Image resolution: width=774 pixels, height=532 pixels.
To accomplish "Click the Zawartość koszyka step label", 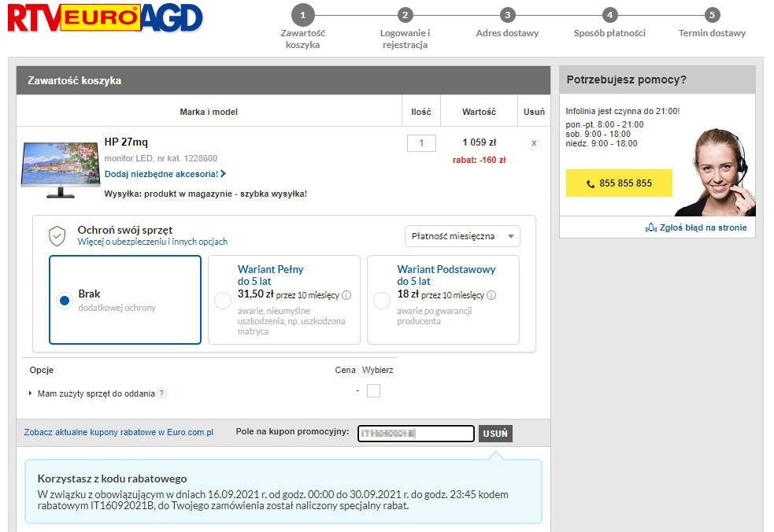I will [x=302, y=39].
